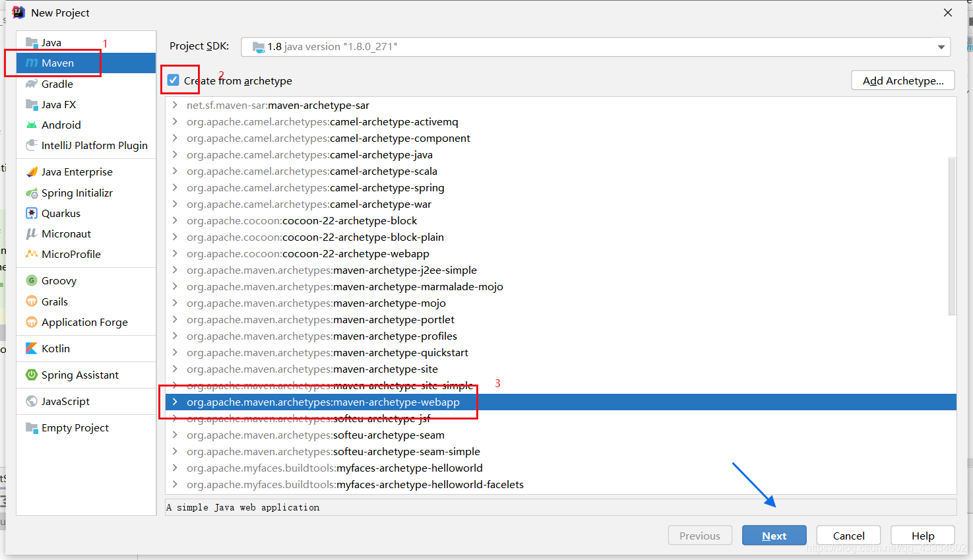Image resolution: width=973 pixels, height=560 pixels.
Task: Select cocoon-22-archetype-block-plain row text
Action: pyautogui.click(x=315, y=237)
